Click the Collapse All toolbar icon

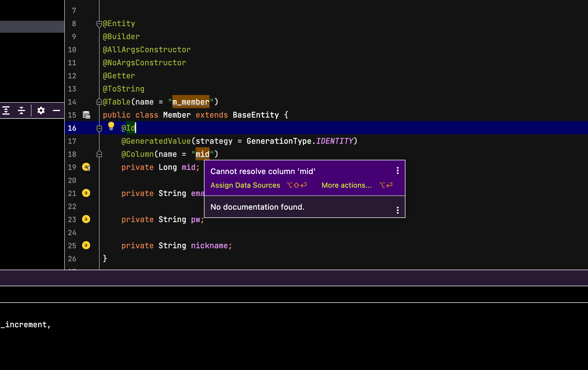[x=21, y=110]
